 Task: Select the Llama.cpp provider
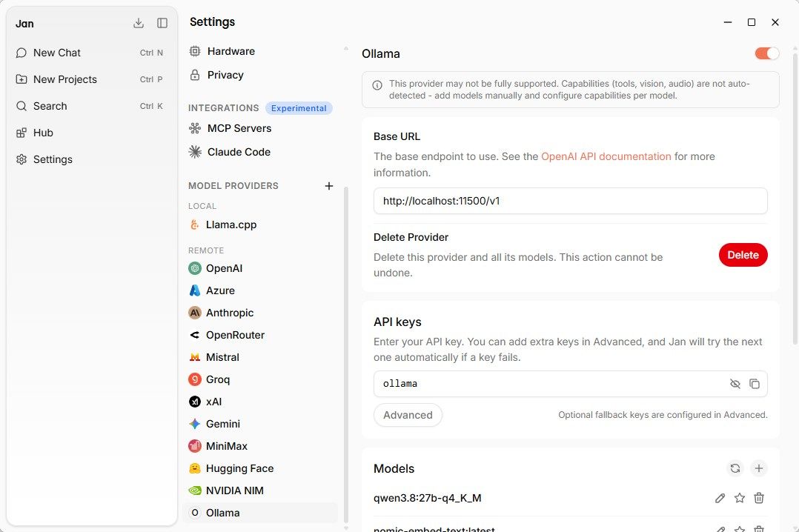pyautogui.click(x=260, y=225)
